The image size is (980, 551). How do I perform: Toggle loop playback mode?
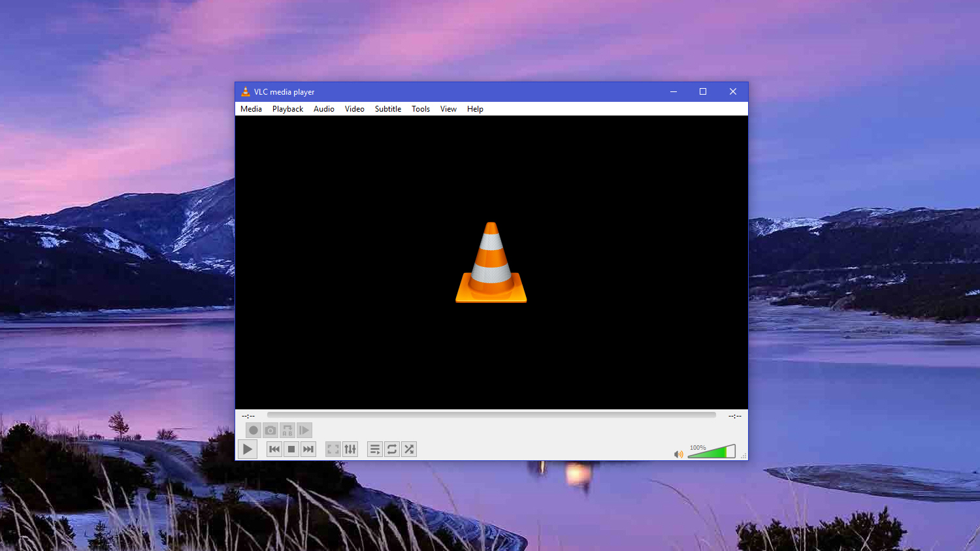click(x=391, y=449)
